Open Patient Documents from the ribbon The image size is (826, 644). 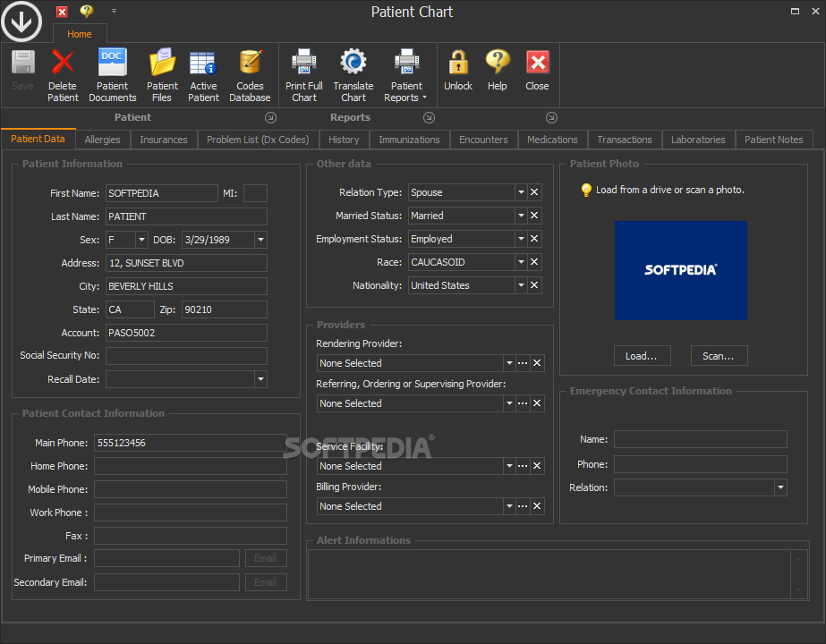click(113, 64)
